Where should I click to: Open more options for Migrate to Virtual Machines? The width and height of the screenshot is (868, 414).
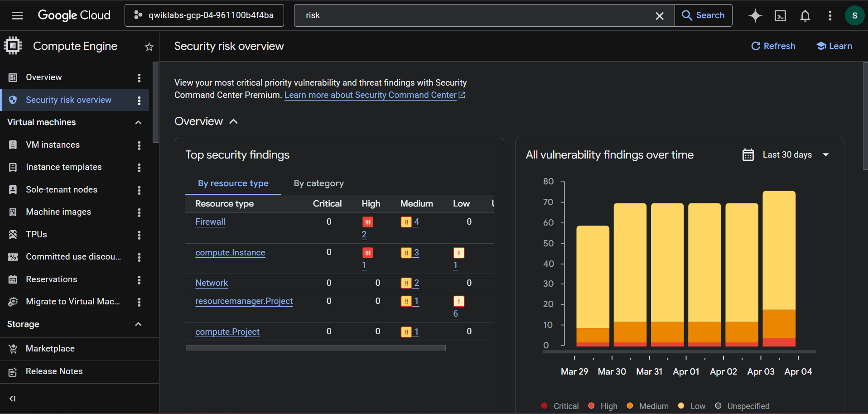(x=139, y=302)
